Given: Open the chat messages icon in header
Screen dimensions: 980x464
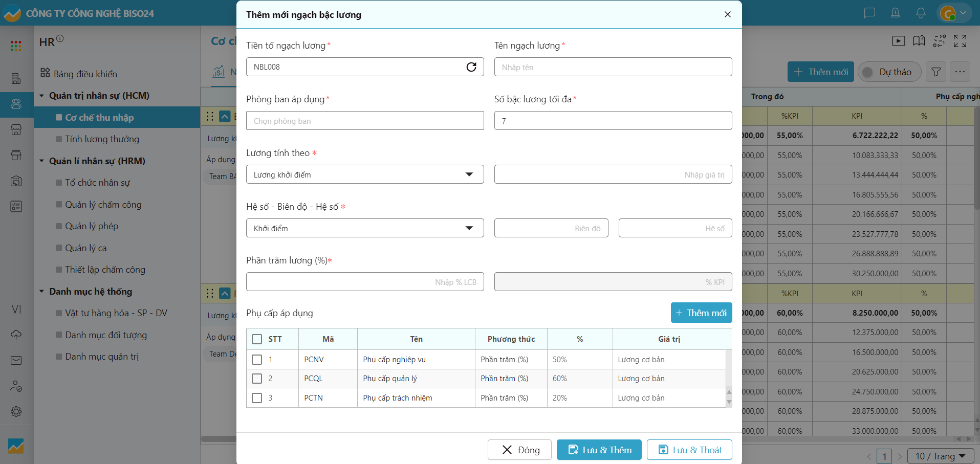Looking at the screenshot, I should (869, 13).
